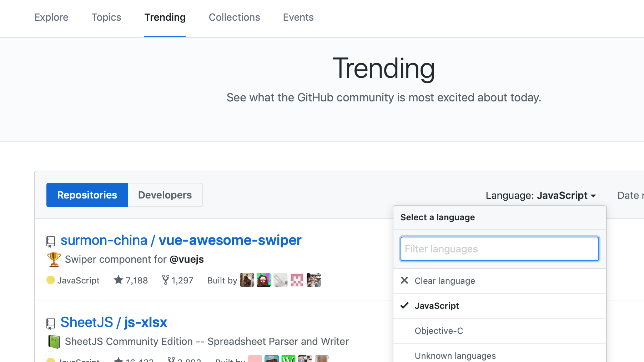The width and height of the screenshot is (644, 362).
Task: Focus the Filter languages input field
Action: coord(499,249)
